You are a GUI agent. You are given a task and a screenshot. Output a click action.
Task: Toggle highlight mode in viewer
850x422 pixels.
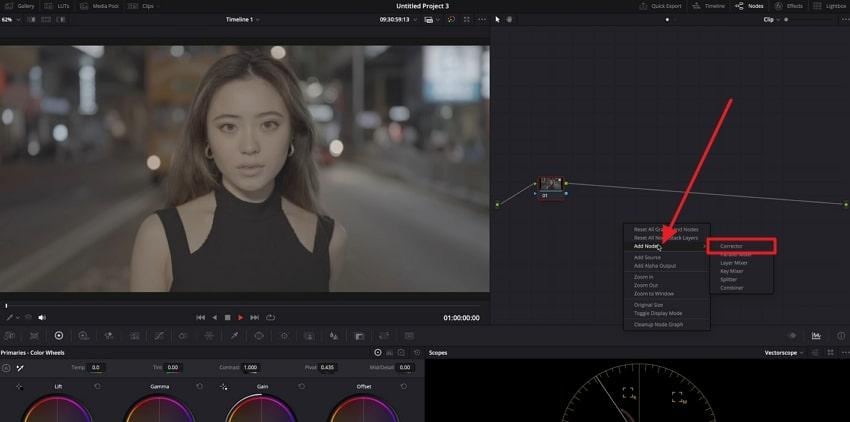(61, 20)
